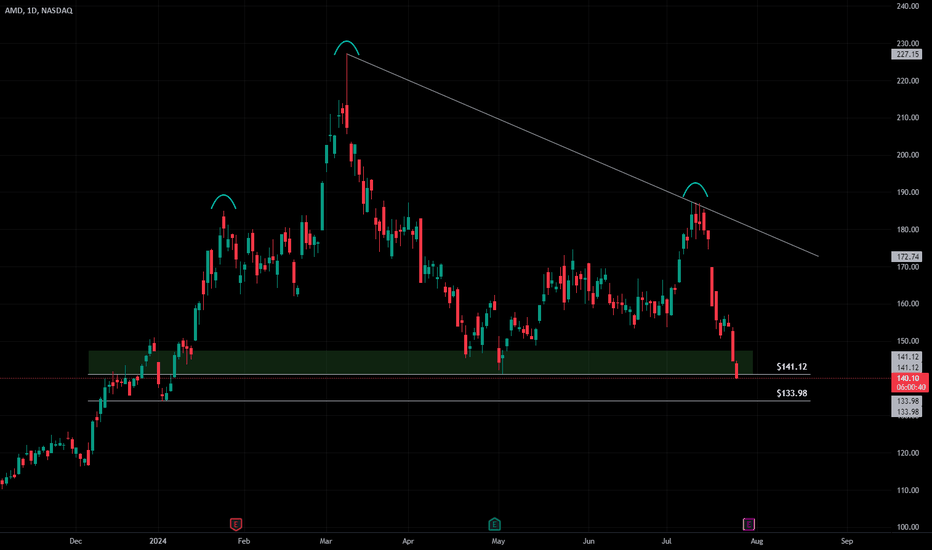Select the descending white trendline

(582, 155)
